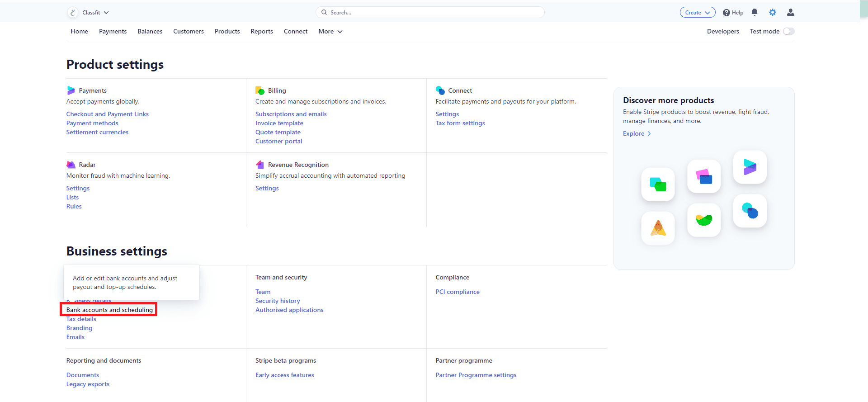Open the Products tab
This screenshot has height=402, width=868.
coord(227,31)
